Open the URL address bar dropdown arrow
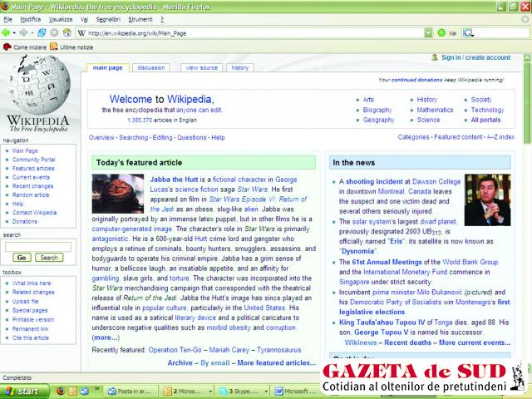Screen dimensions: 532x399 (427, 32)
